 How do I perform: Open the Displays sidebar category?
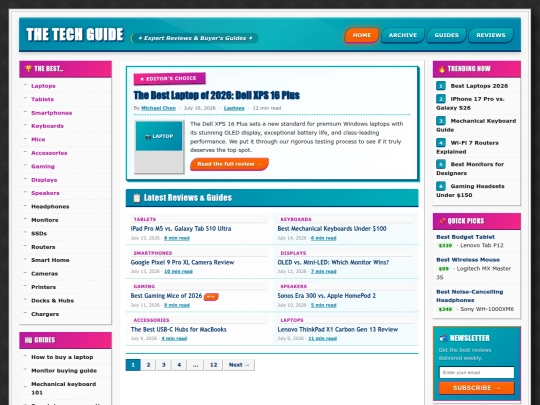click(44, 180)
